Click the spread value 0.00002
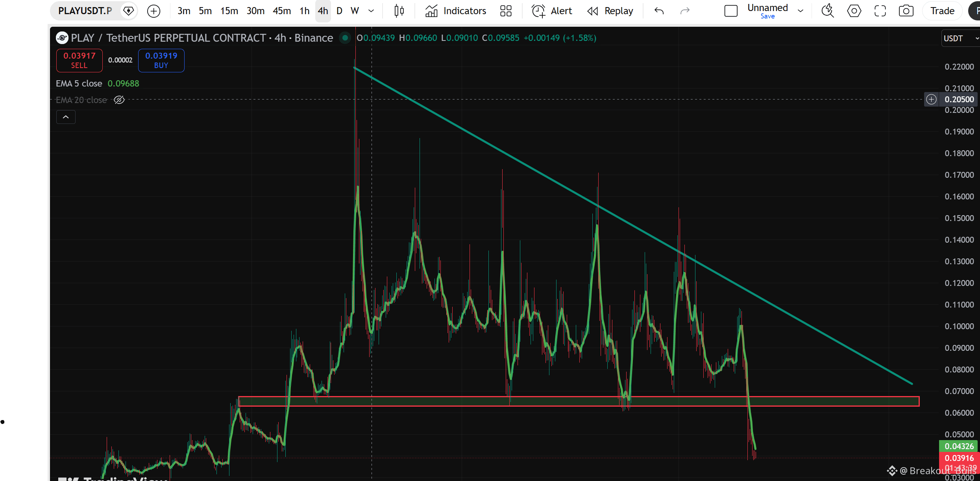Screen dimensions: 980x481 click(x=120, y=60)
